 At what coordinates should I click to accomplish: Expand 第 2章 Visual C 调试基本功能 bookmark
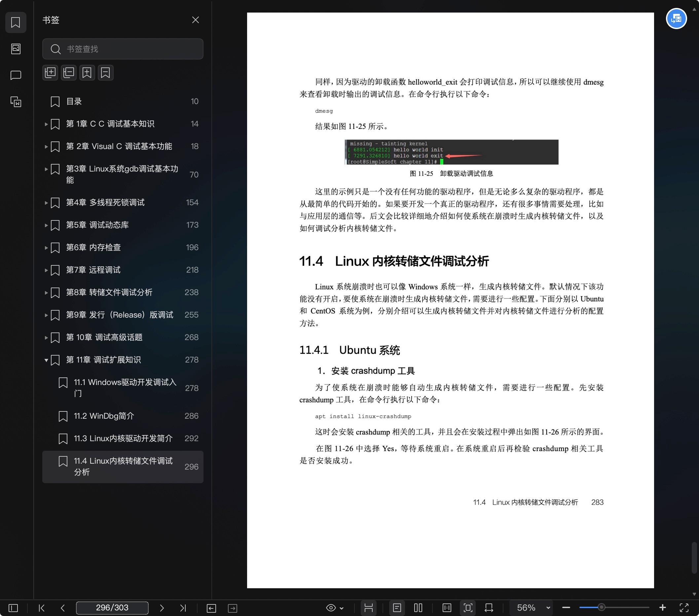(46, 147)
